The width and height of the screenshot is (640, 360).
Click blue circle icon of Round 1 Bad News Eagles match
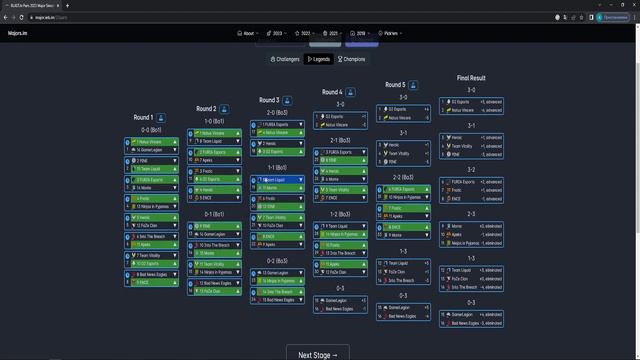pos(127,275)
